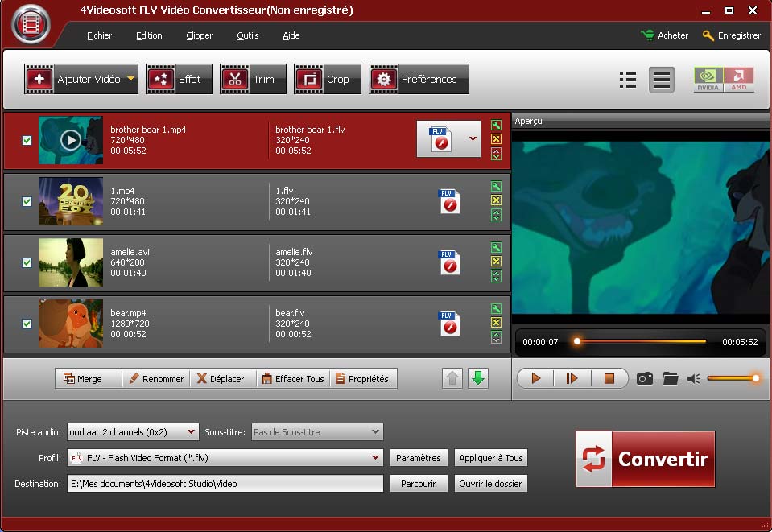The height and width of the screenshot is (532, 772).
Task: Open the Profil format dropdown
Action: pos(375,458)
